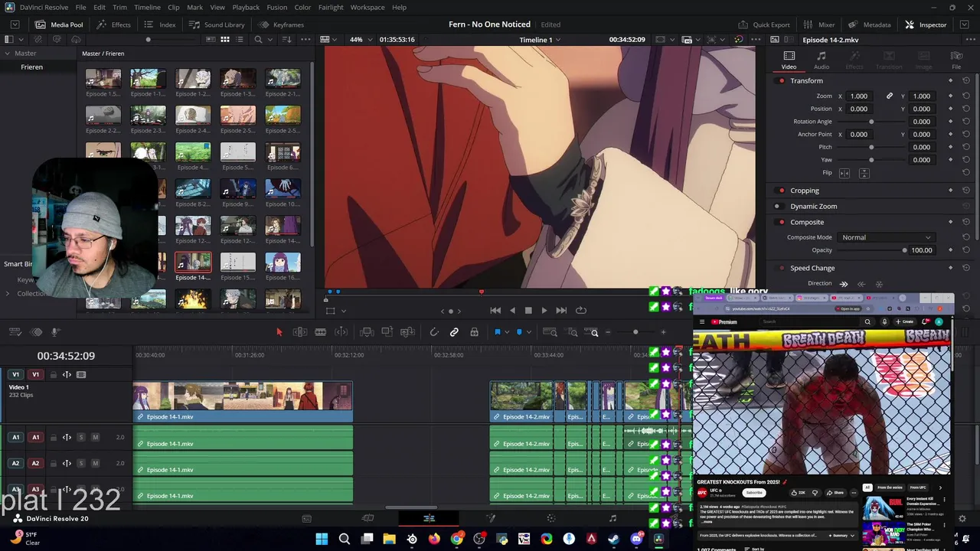Mute audio track A1
This screenshot has height=551, width=980.
[95, 437]
